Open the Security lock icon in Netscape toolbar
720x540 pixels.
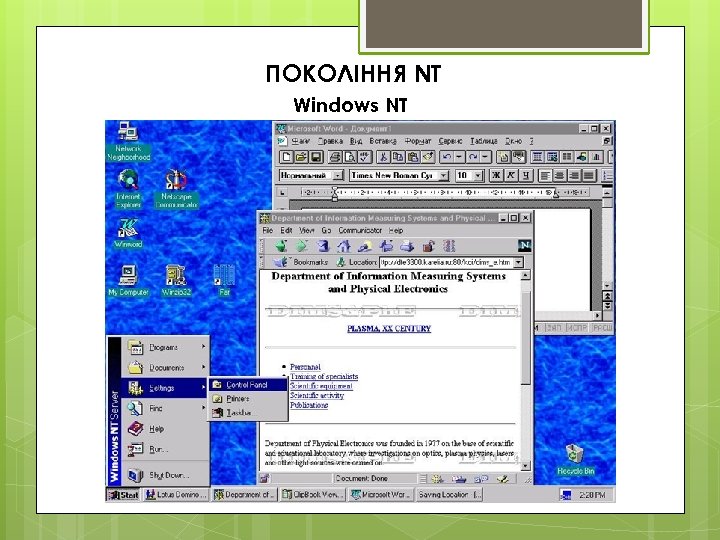(428, 246)
